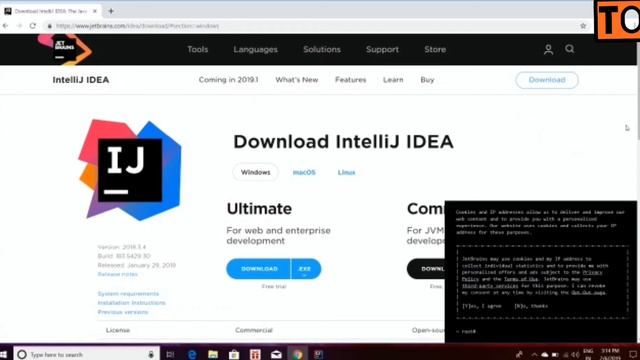Expand the .EXE installer type dropdown
This screenshot has height=360, width=640.
click(x=305, y=269)
